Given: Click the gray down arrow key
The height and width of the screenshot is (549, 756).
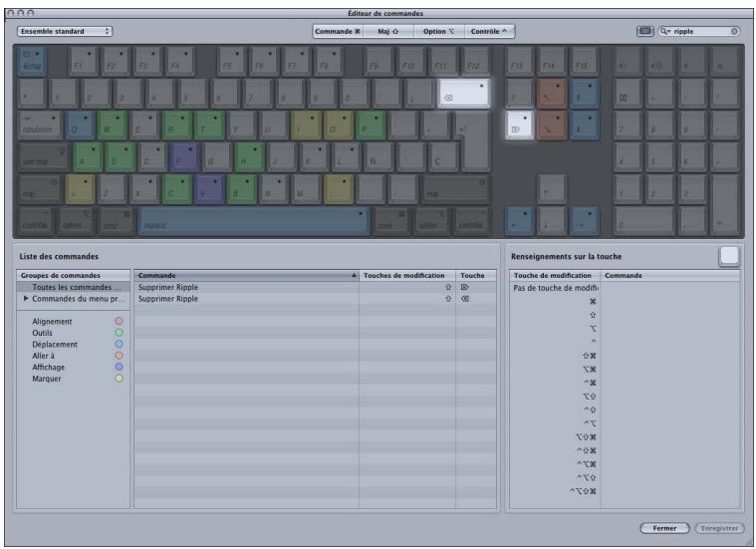Looking at the screenshot, I should point(551,221).
